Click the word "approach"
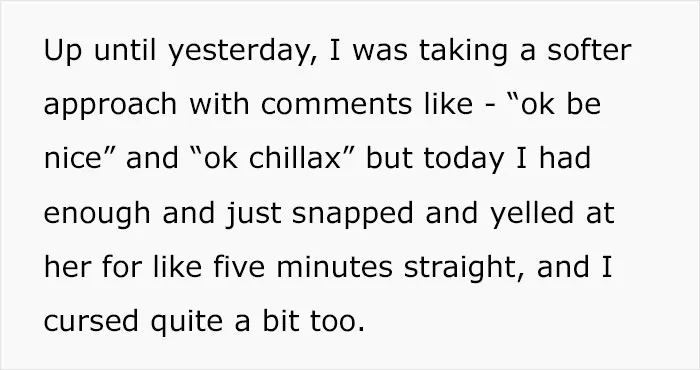The height and width of the screenshot is (370, 700). pyautogui.click(x=110, y=106)
